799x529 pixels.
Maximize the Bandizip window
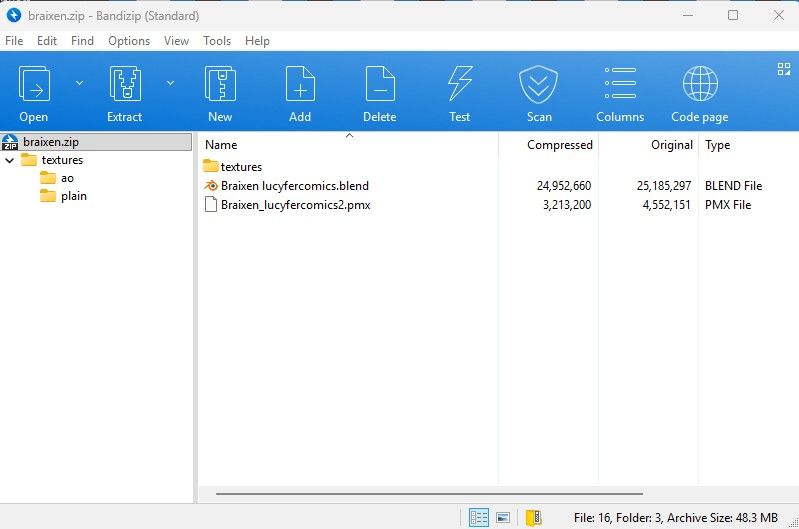coord(733,15)
